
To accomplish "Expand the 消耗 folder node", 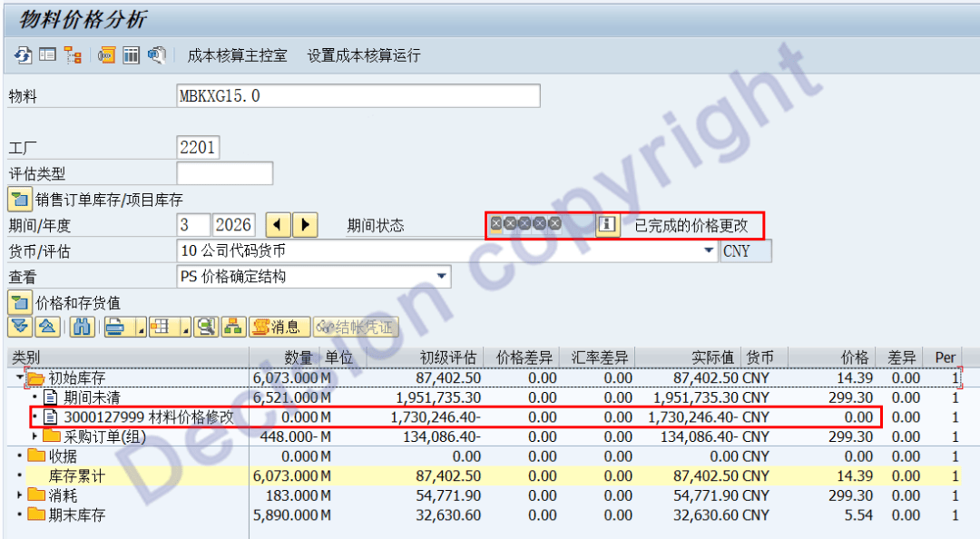I will pos(19,495).
